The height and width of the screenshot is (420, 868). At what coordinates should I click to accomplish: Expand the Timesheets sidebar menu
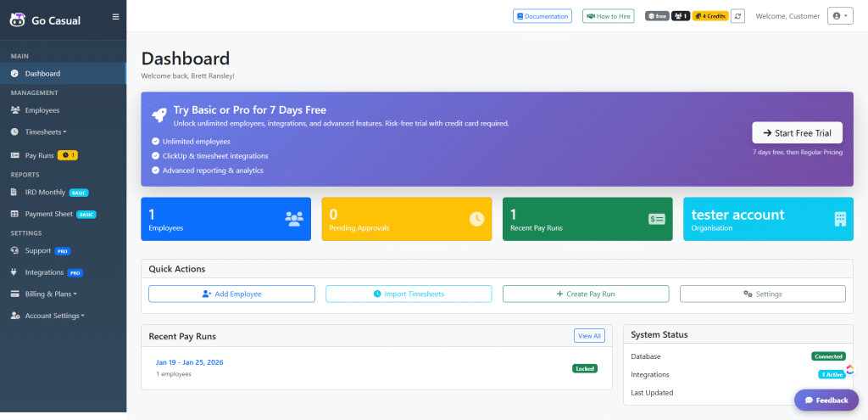pyautogui.click(x=46, y=132)
